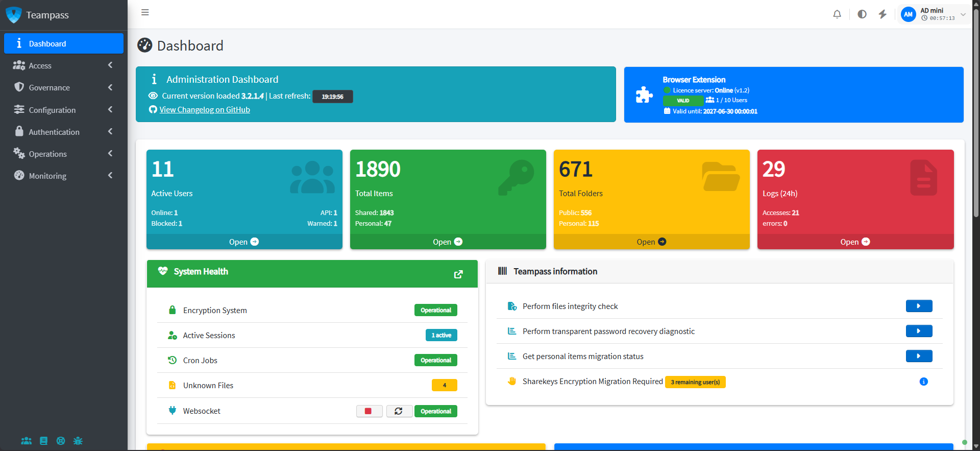Click the Teampass shield logo
Viewport: 980px width, 451px height.
click(14, 15)
